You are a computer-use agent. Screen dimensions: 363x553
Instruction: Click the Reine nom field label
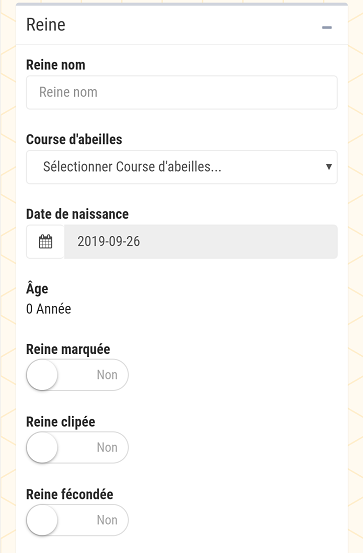point(56,65)
